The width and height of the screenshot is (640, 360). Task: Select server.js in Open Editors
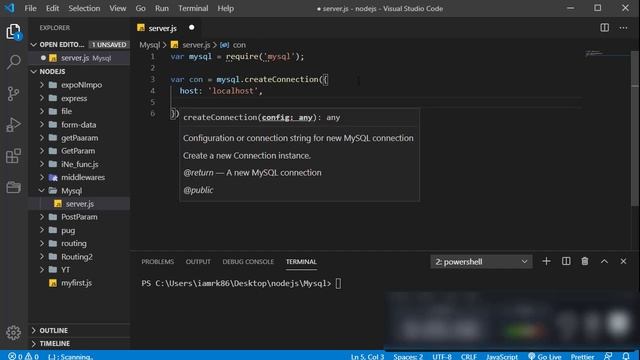point(79,58)
